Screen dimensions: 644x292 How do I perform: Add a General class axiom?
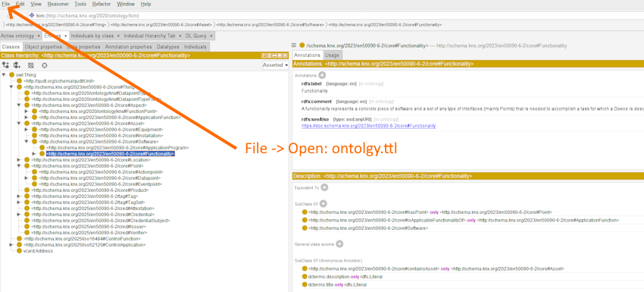(x=339, y=244)
